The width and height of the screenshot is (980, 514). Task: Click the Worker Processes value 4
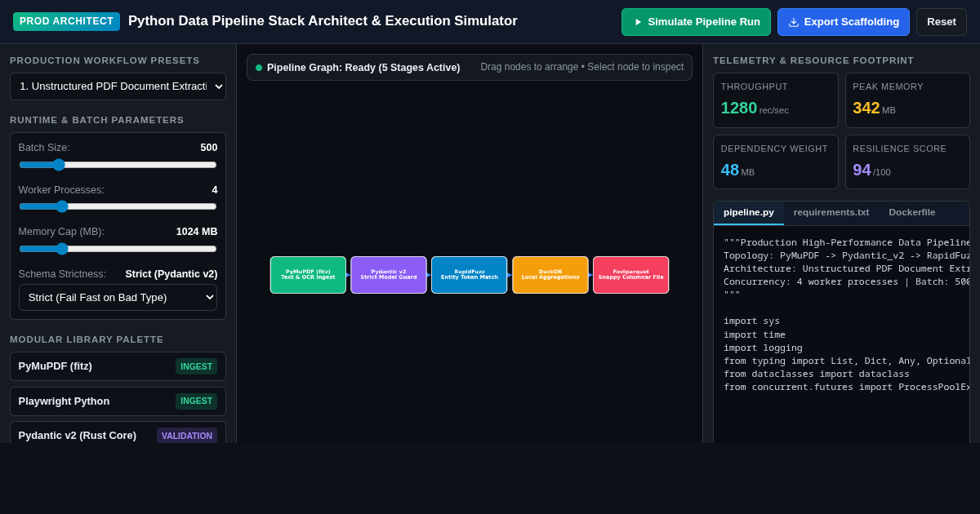click(x=215, y=190)
